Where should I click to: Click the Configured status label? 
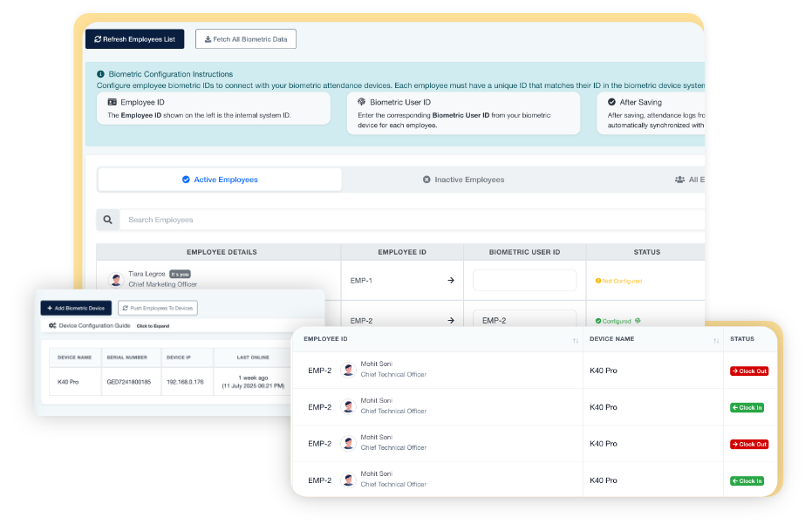613,321
